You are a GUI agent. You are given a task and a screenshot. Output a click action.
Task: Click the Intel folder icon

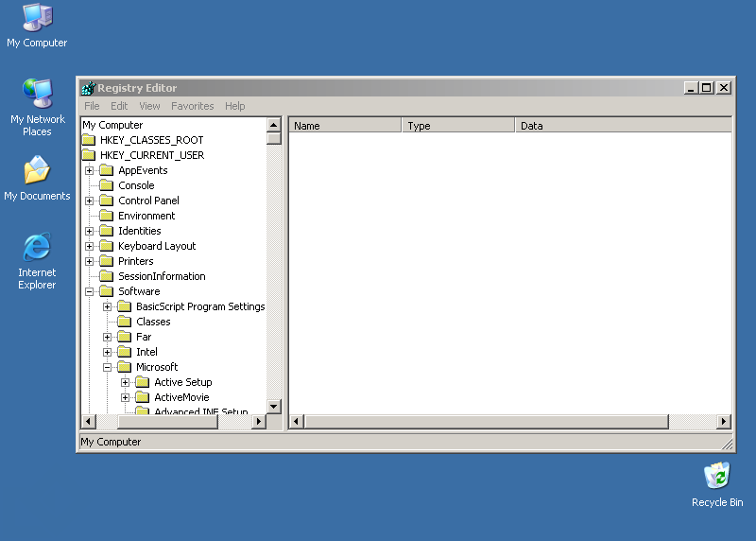(125, 352)
